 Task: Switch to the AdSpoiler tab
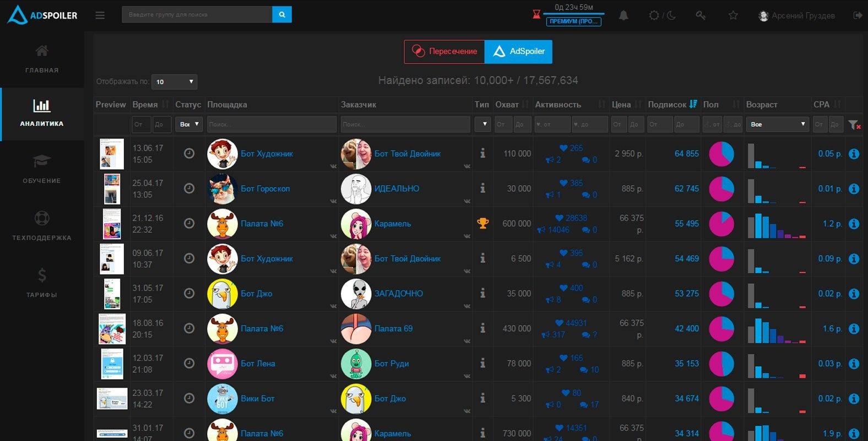pos(518,52)
